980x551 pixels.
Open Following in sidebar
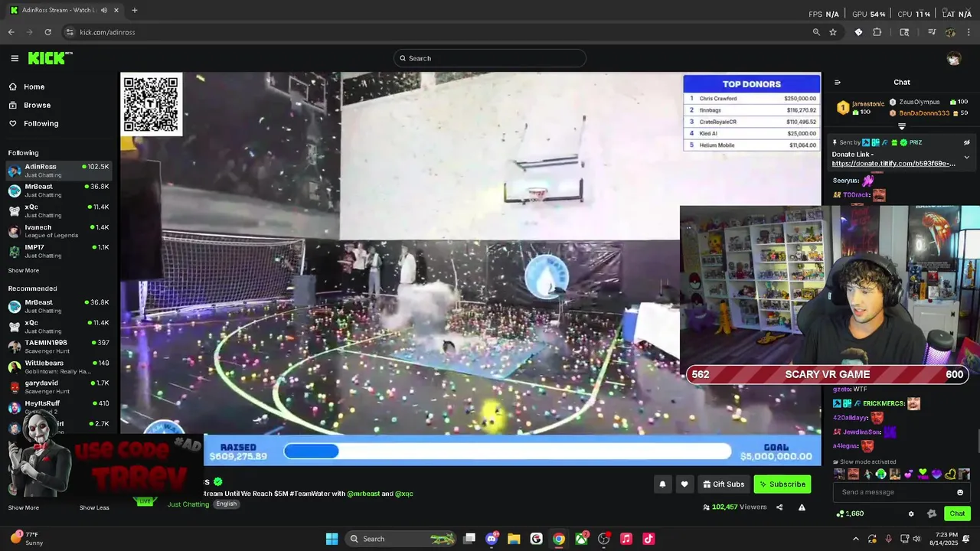(x=33, y=123)
